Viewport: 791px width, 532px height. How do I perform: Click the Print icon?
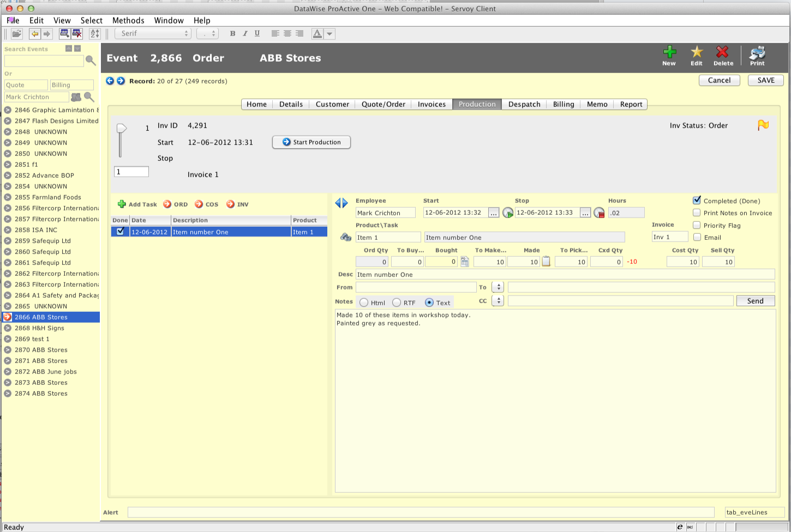click(757, 52)
